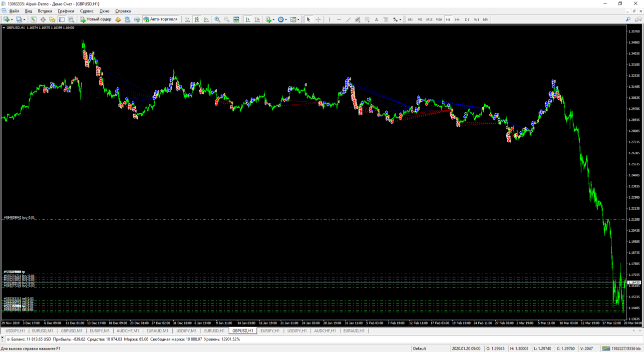Switch to the EURUSD,M1 chart tab
The height and width of the screenshot is (352, 644).
pyautogui.click(x=42, y=331)
